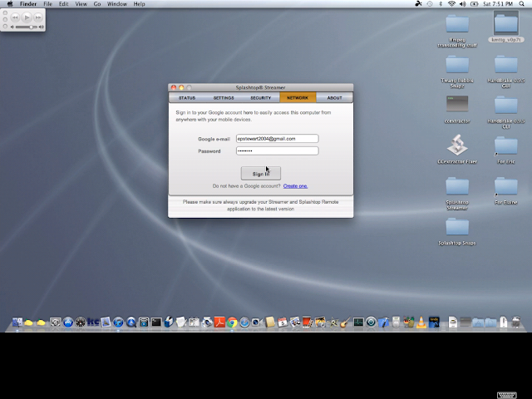The height and width of the screenshot is (399, 532).
Task: Adjust iTunes mini player volume slider
Action: [x=27, y=27]
